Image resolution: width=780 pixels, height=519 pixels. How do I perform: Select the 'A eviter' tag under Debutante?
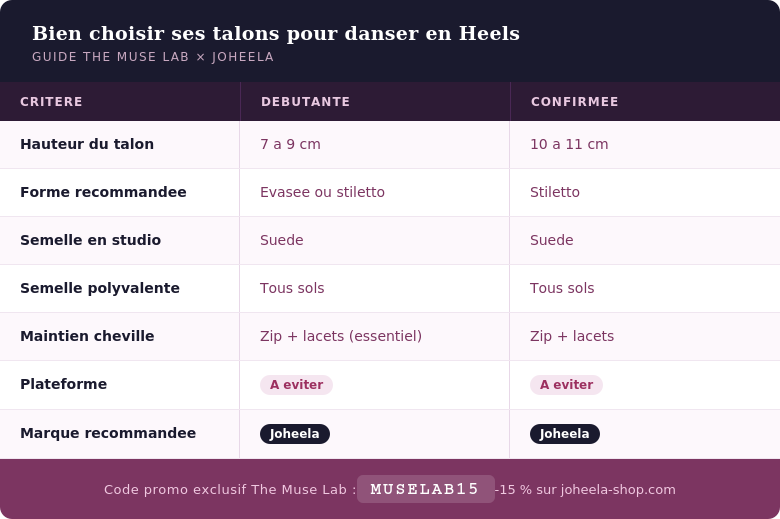point(296,385)
